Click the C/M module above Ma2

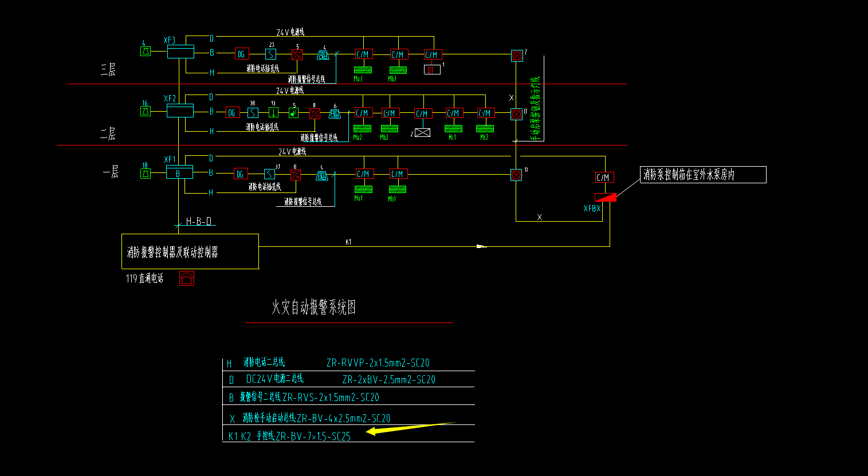363,113
